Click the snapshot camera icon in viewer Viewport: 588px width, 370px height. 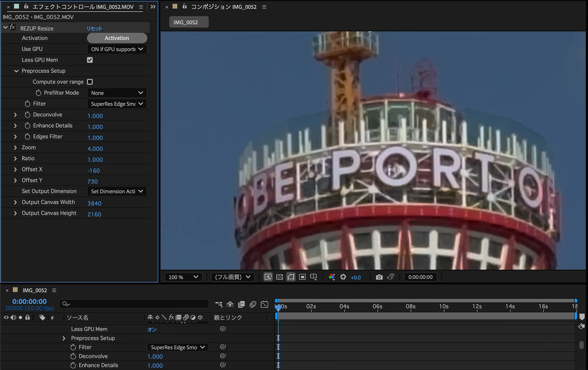(379, 277)
